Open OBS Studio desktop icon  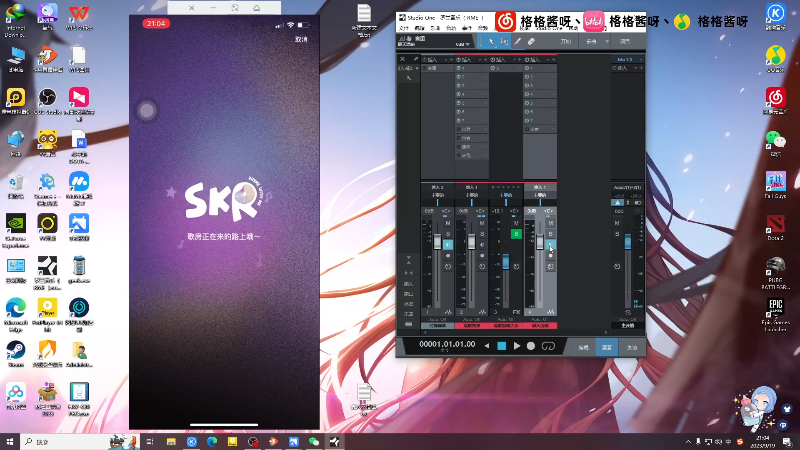point(47,100)
